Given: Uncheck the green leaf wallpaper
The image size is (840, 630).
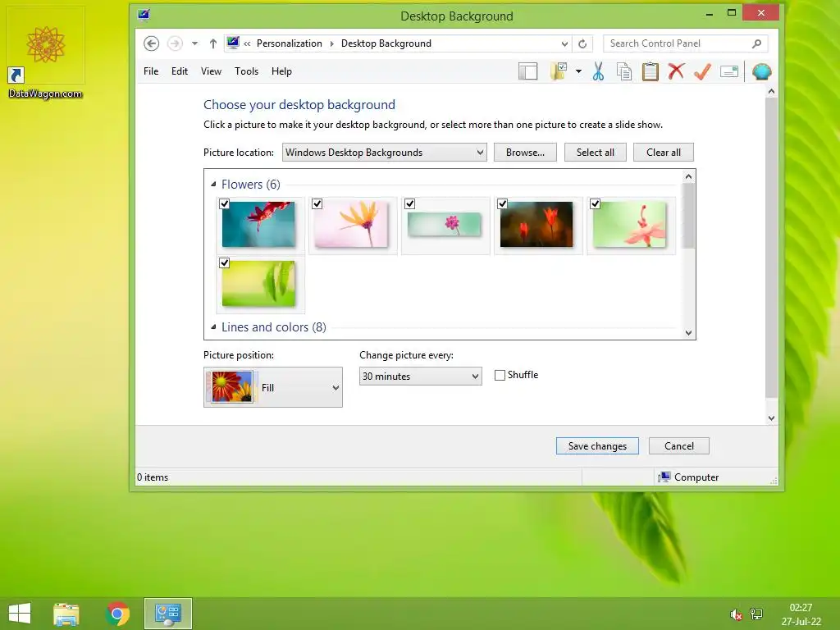Looking at the screenshot, I should point(225,263).
